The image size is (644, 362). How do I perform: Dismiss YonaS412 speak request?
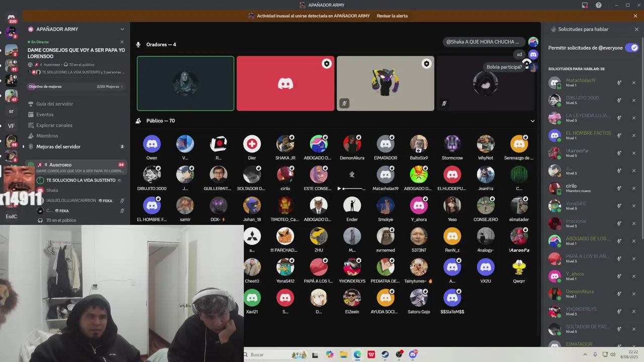click(634, 206)
